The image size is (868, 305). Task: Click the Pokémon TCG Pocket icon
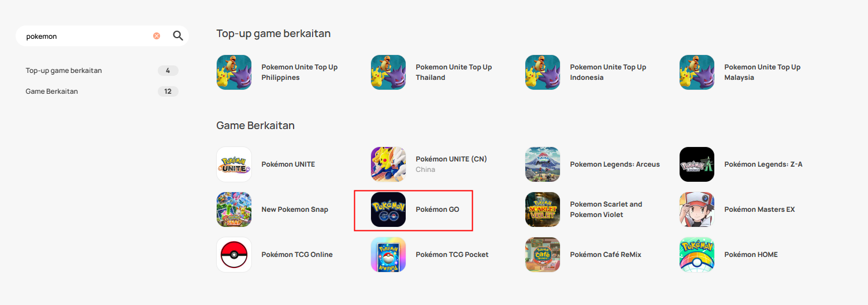click(x=388, y=255)
